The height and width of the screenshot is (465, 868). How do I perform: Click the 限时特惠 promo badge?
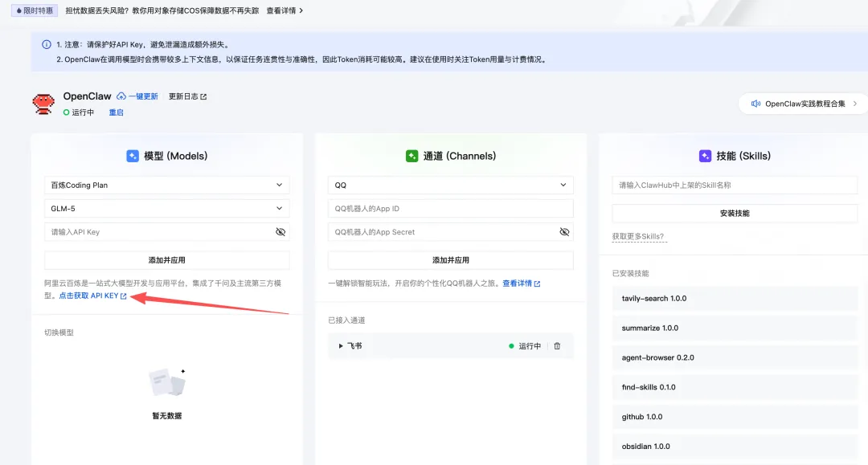(35, 10)
